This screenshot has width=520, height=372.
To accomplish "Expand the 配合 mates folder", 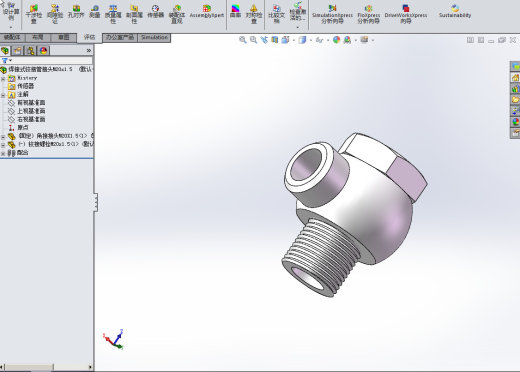I will click(3, 154).
